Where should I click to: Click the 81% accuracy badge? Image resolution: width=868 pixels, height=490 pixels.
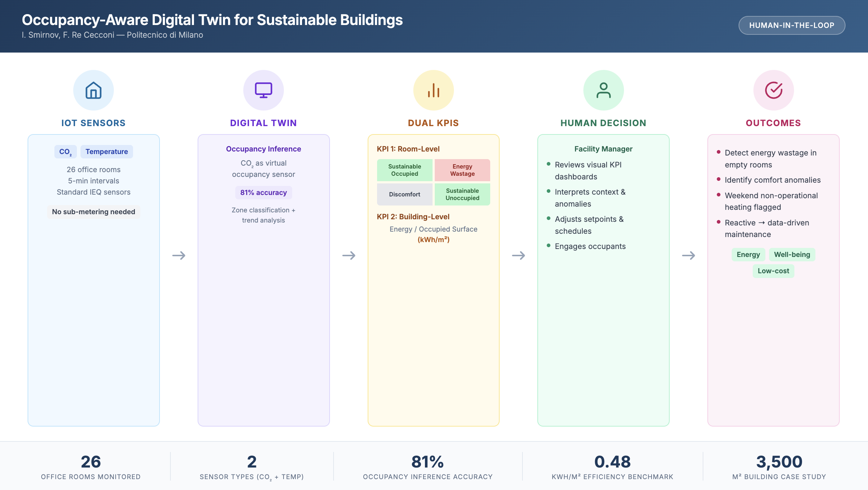click(x=264, y=193)
